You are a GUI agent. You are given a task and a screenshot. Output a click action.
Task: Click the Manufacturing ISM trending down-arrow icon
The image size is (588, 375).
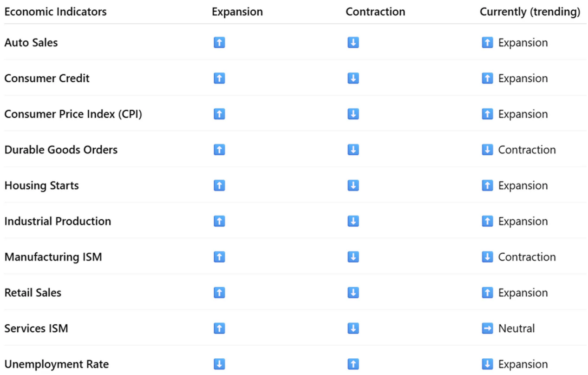pos(487,257)
